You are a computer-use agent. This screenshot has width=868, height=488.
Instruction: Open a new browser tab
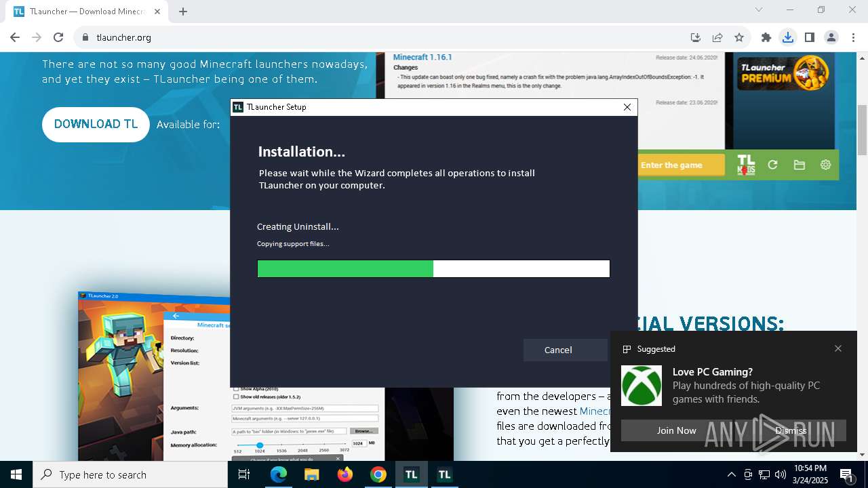(183, 12)
